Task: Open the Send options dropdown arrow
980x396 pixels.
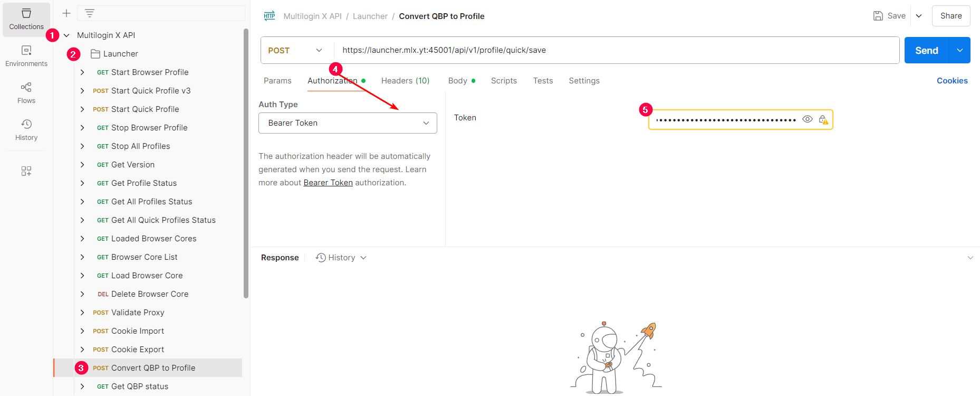Action: click(x=960, y=50)
